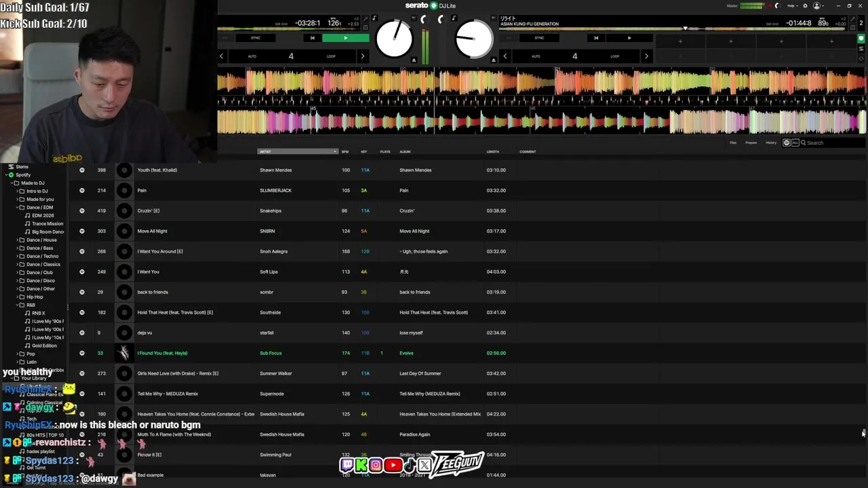Sort by Key column header
The image size is (868, 488).
[364, 151]
